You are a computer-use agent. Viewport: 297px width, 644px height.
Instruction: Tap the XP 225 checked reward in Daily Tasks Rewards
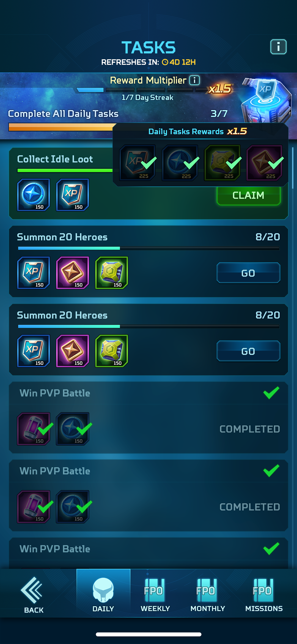(137, 163)
